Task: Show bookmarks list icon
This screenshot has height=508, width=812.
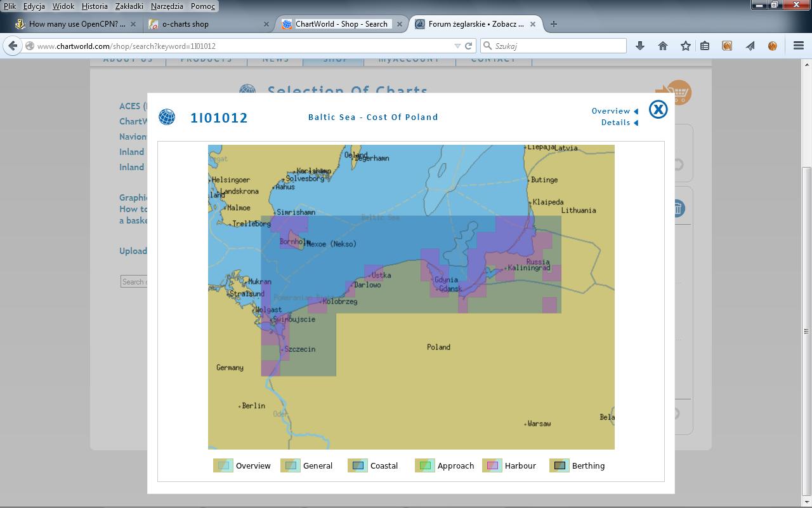Action: point(705,46)
